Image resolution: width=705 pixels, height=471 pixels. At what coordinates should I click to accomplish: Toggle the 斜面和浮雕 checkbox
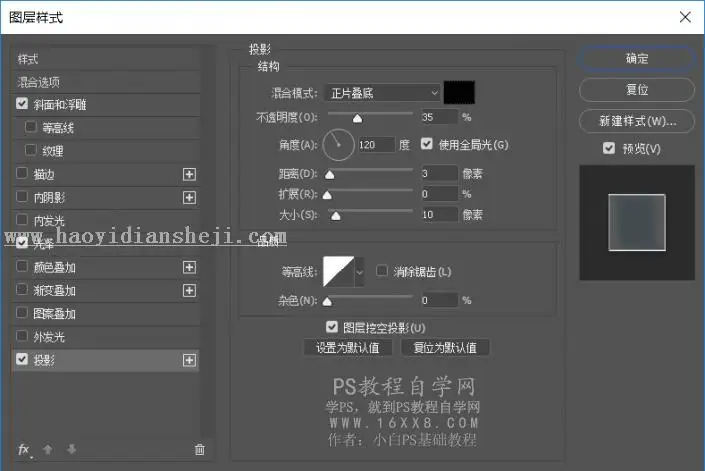coord(22,104)
